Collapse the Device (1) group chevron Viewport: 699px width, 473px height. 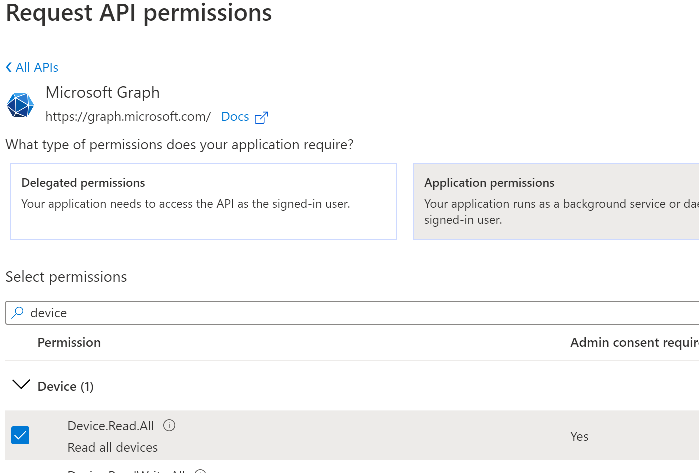tap(21, 385)
